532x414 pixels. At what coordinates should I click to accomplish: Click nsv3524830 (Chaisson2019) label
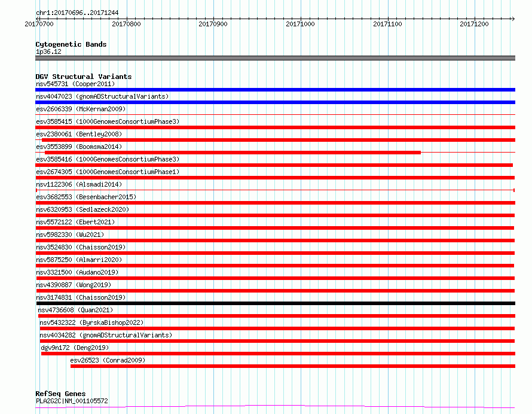81,247
